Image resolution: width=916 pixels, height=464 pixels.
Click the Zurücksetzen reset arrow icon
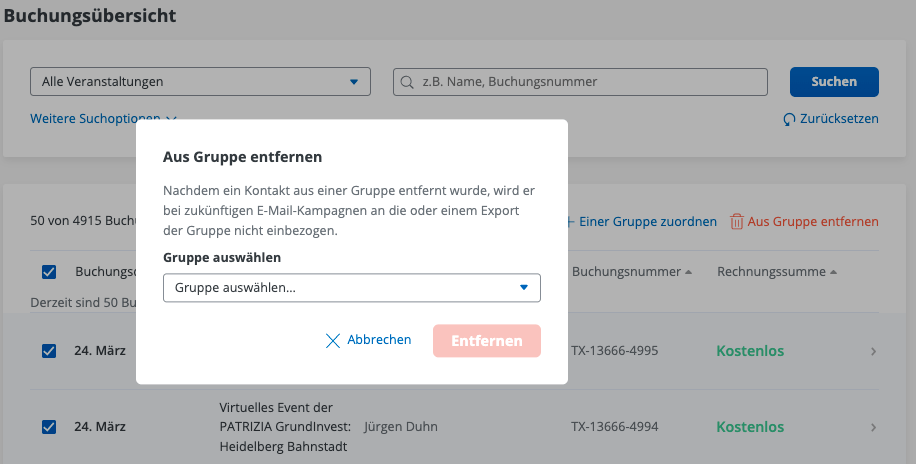coord(790,119)
